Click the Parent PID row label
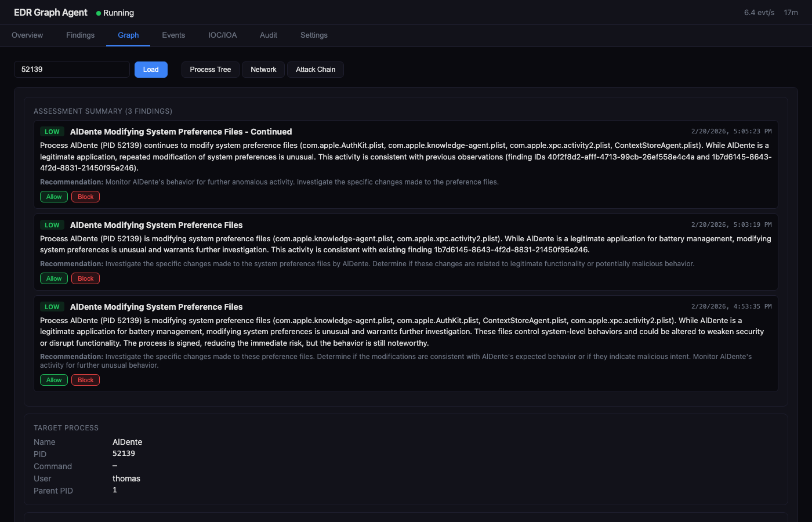The height and width of the screenshot is (522, 812). 53,491
